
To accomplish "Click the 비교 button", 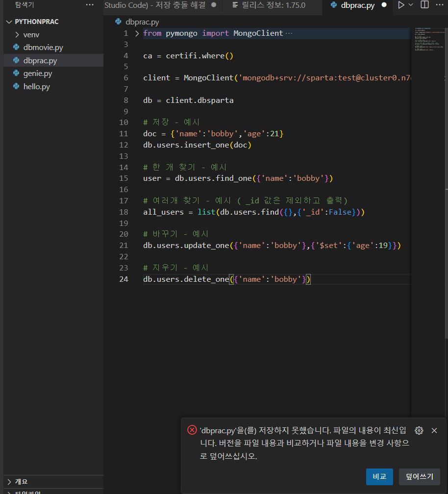I will pos(379,477).
